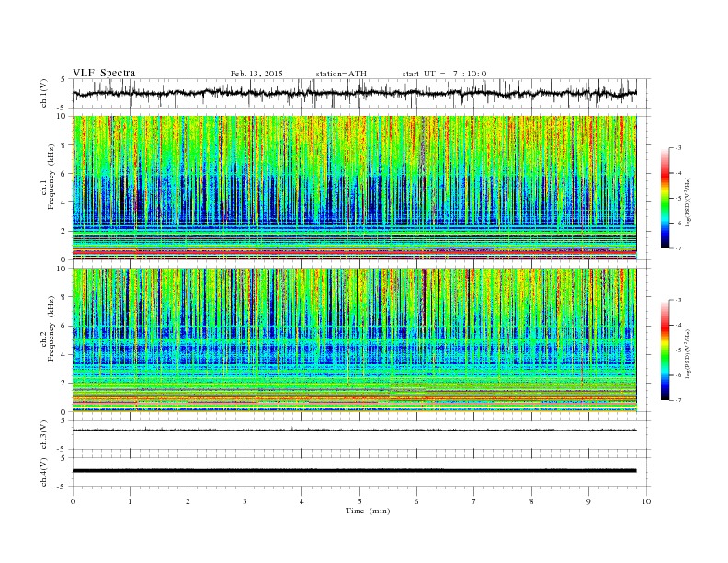
Task: Click the ch.2 spectrogram color bar
Action: 665,350
